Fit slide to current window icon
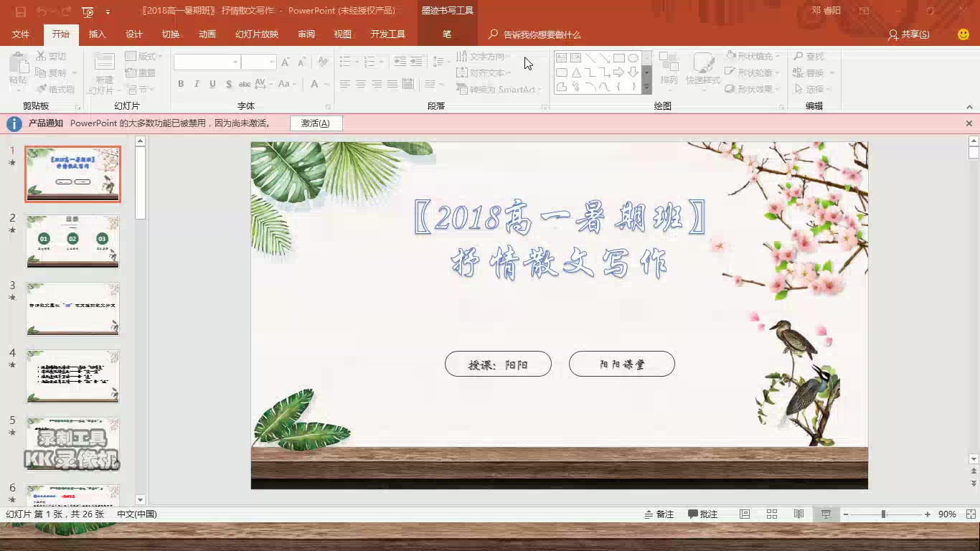 (x=971, y=514)
